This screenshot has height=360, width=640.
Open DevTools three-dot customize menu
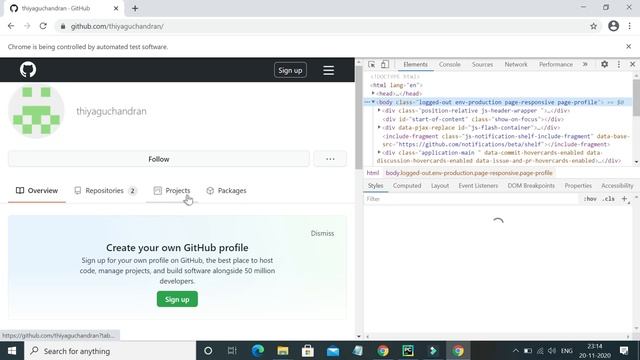(619, 64)
